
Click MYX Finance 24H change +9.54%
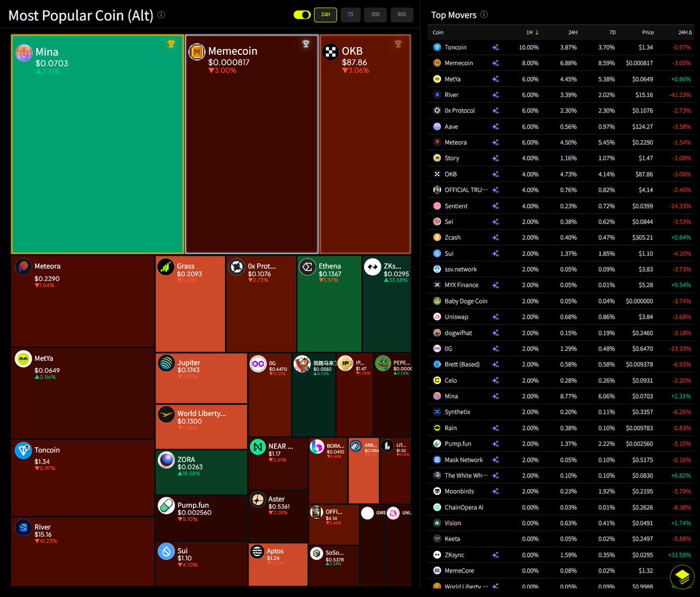point(682,285)
